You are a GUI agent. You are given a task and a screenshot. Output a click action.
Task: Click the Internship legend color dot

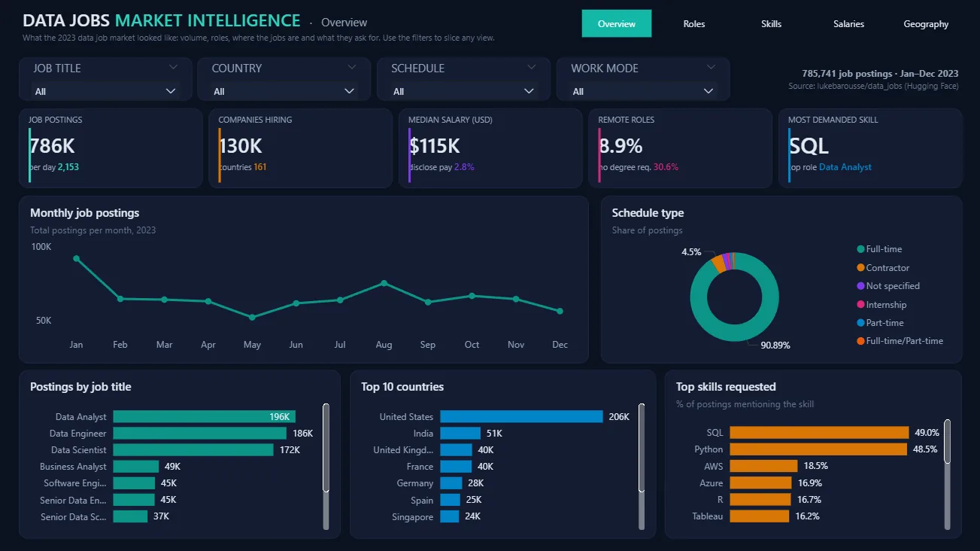860,305
